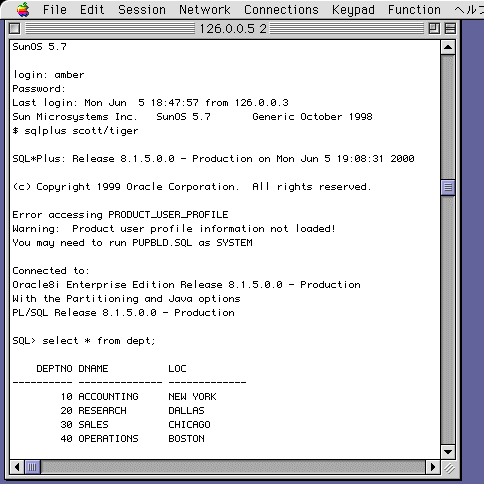Click the window resize grip corner
Image resolution: width=484 pixels, height=484 pixels.
pyautogui.click(x=449, y=467)
